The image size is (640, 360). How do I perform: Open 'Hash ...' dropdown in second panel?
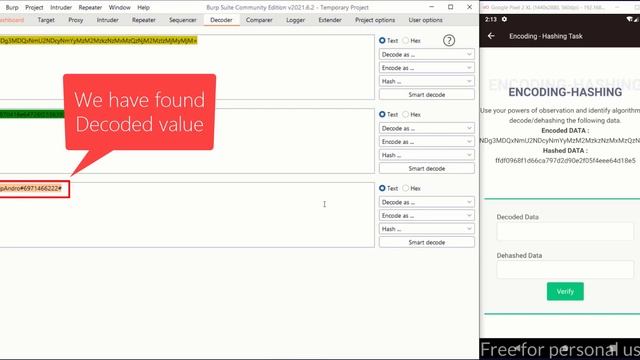[x=427, y=155]
